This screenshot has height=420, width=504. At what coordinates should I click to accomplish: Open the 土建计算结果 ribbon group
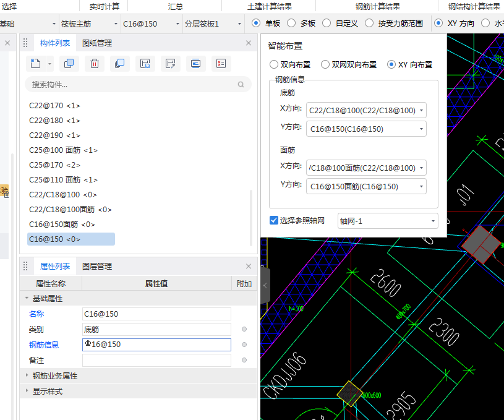[270, 6]
